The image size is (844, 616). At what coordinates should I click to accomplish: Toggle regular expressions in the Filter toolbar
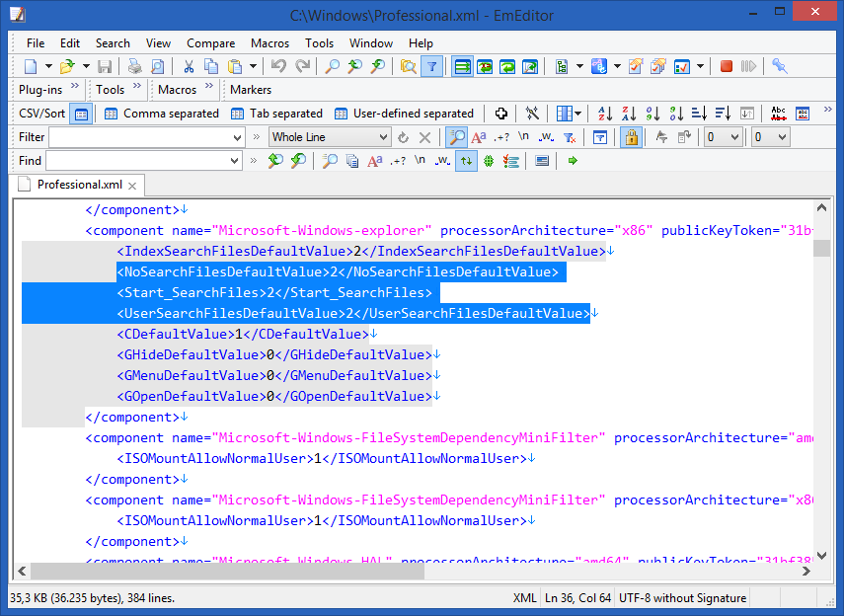pos(500,136)
